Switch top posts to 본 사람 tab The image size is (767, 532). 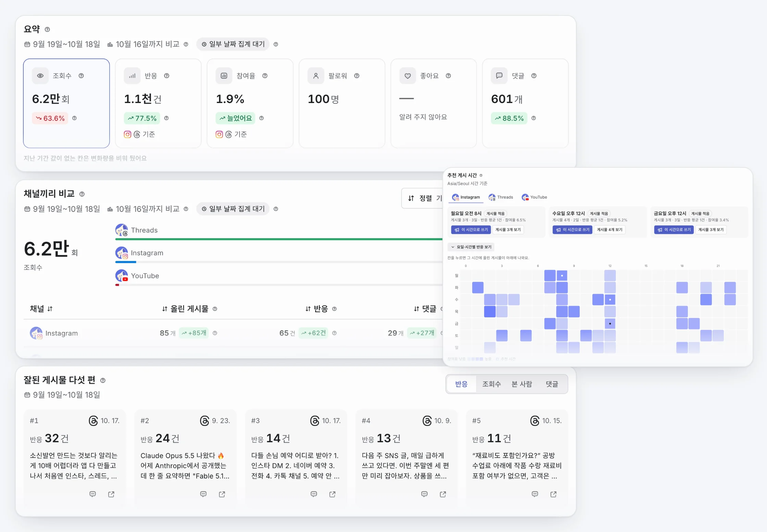521,384
